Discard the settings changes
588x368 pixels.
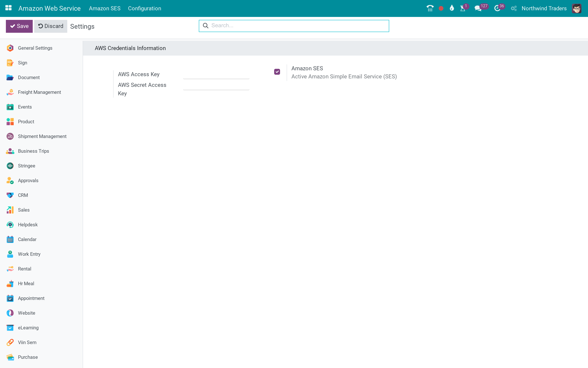(x=51, y=26)
